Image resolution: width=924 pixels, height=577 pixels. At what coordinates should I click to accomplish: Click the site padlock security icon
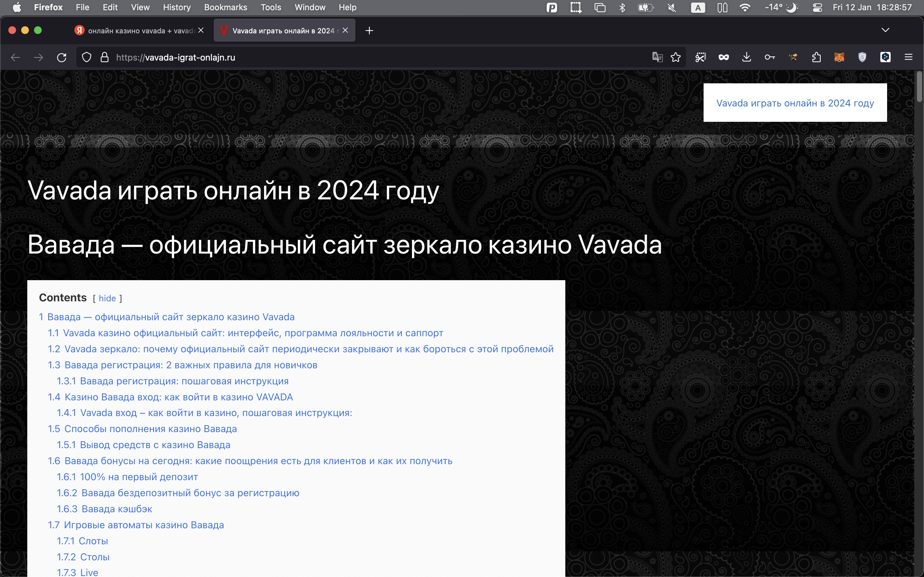(x=104, y=58)
